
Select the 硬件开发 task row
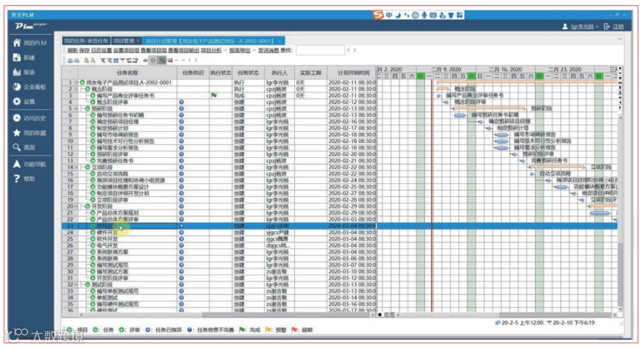pos(218,232)
